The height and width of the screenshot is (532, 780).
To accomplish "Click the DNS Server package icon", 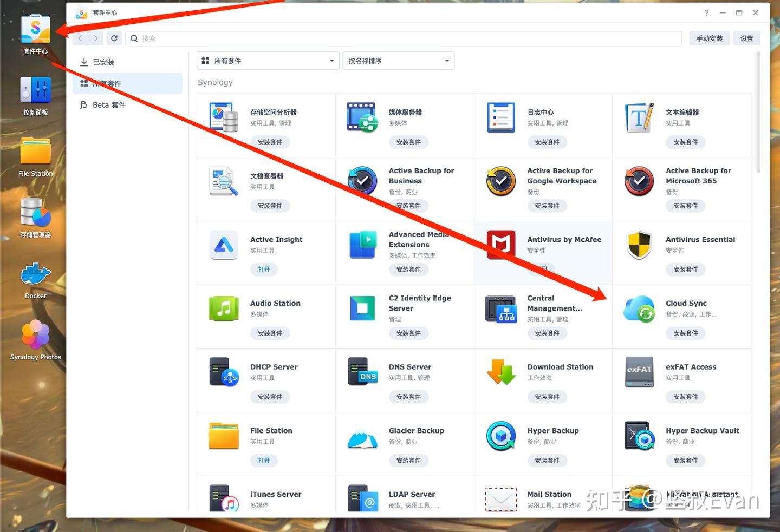I will [x=362, y=372].
